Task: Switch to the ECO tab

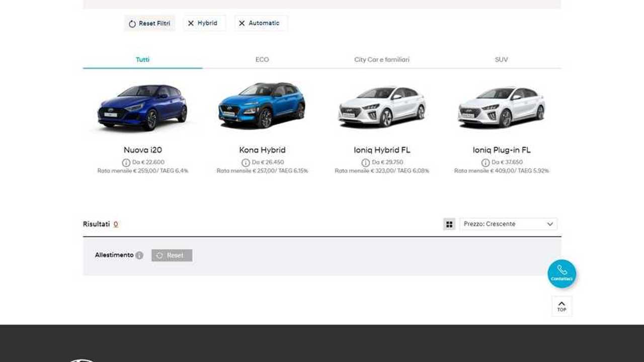Action: tap(262, 59)
